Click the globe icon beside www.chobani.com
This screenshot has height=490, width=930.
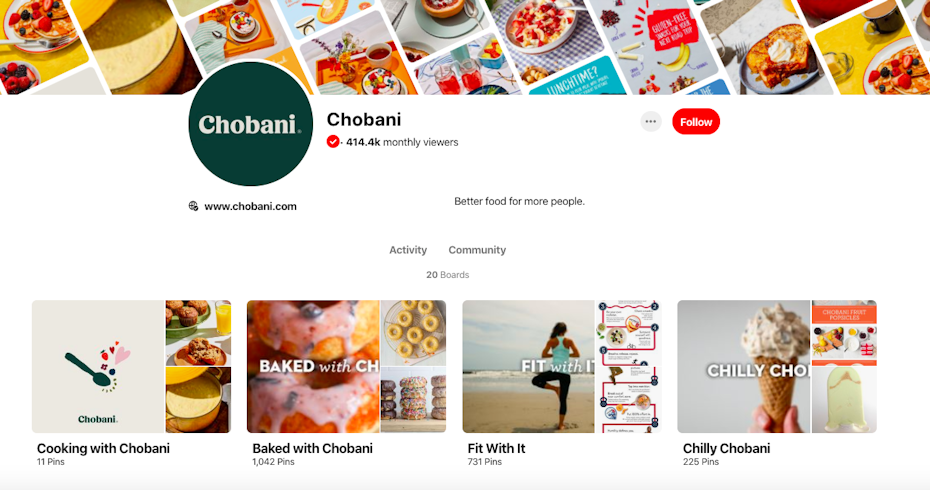click(x=193, y=206)
